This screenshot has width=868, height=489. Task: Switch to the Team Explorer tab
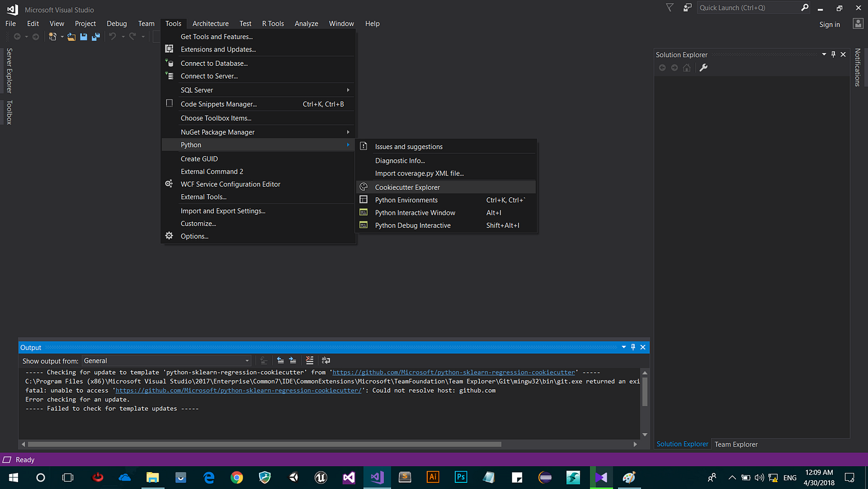click(x=736, y=444)
